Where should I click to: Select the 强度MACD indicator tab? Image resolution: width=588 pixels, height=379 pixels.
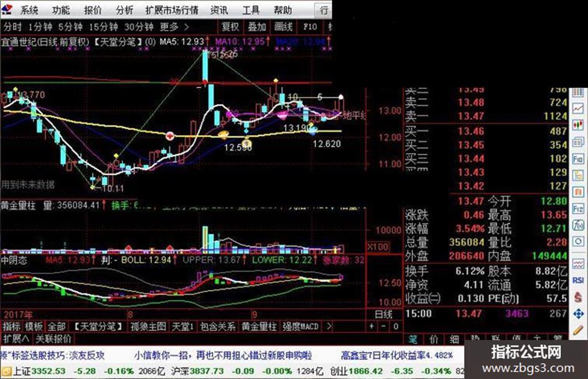click(x=301, y=327)
